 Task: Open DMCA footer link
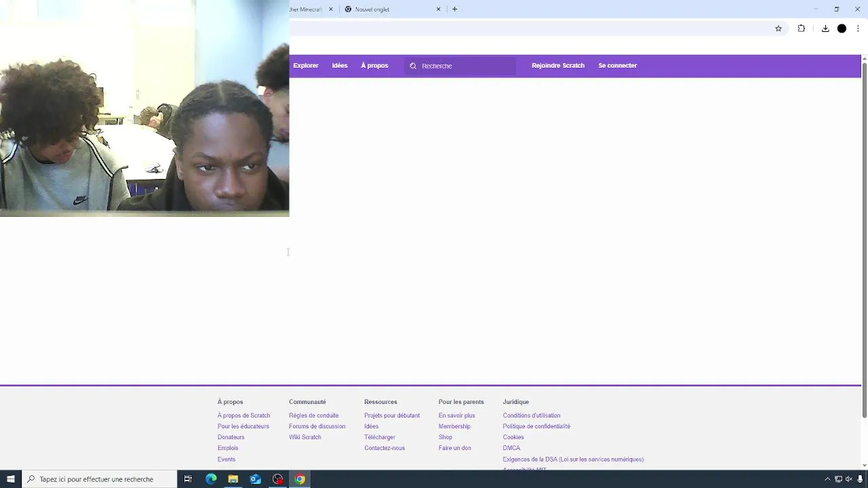pyautogui.click(x=511, y=448)
